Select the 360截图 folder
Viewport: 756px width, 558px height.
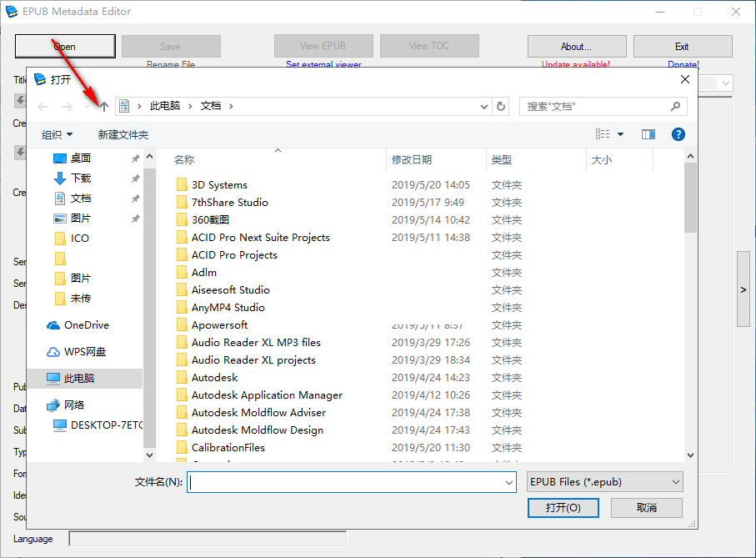[x=210, y=220]
